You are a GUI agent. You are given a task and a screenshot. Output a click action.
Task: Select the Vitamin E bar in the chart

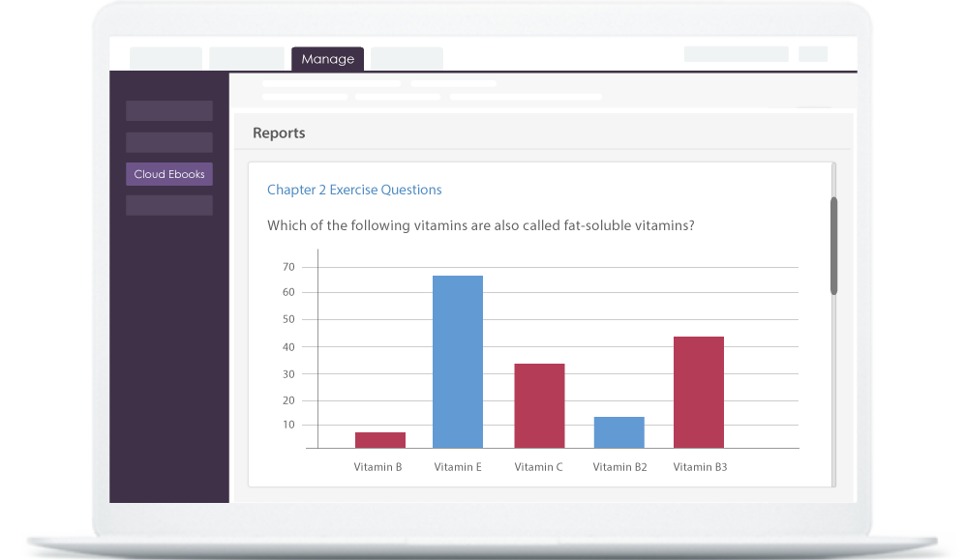tap(458, 363)
